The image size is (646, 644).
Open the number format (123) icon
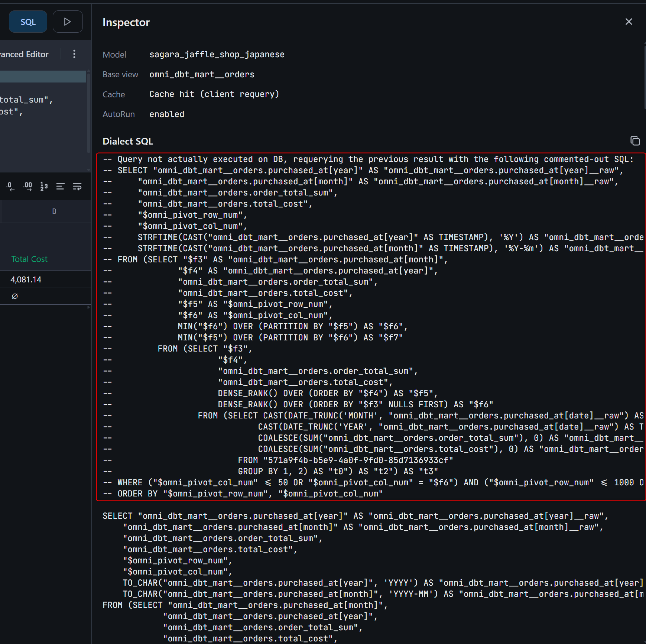pos(44,186)
